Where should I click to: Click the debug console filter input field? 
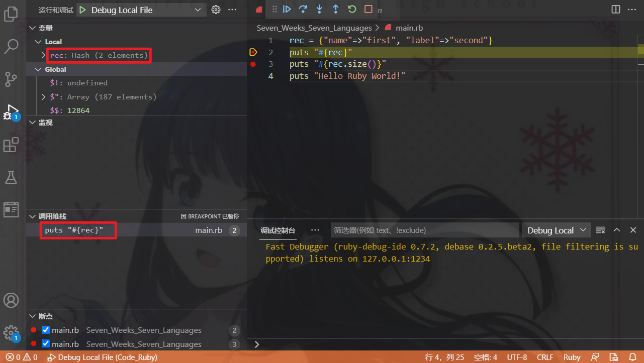[x=425, y=230]
